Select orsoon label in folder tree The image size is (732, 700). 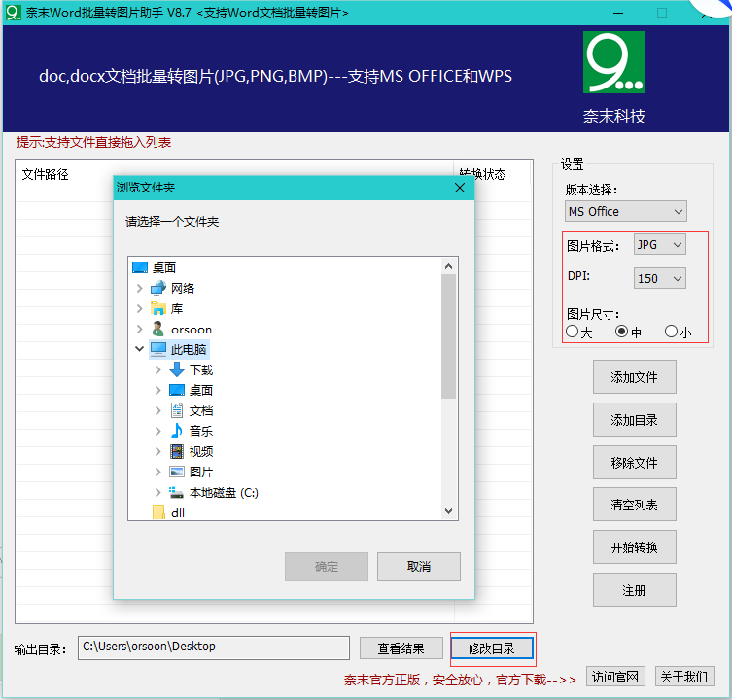[x=192, y=330]
